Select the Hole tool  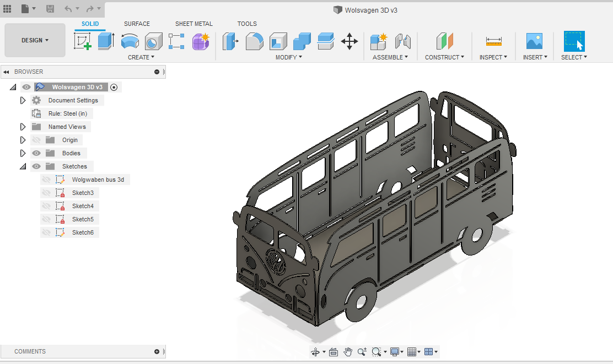tap(153, 41)
